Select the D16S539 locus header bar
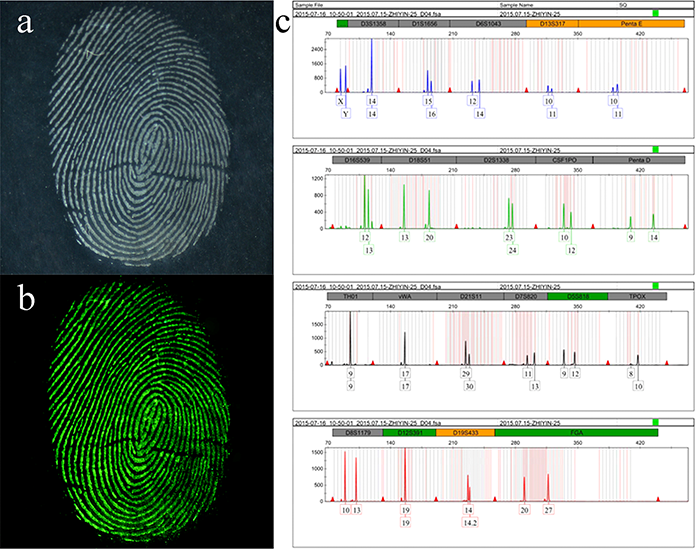 coord(357,160)
